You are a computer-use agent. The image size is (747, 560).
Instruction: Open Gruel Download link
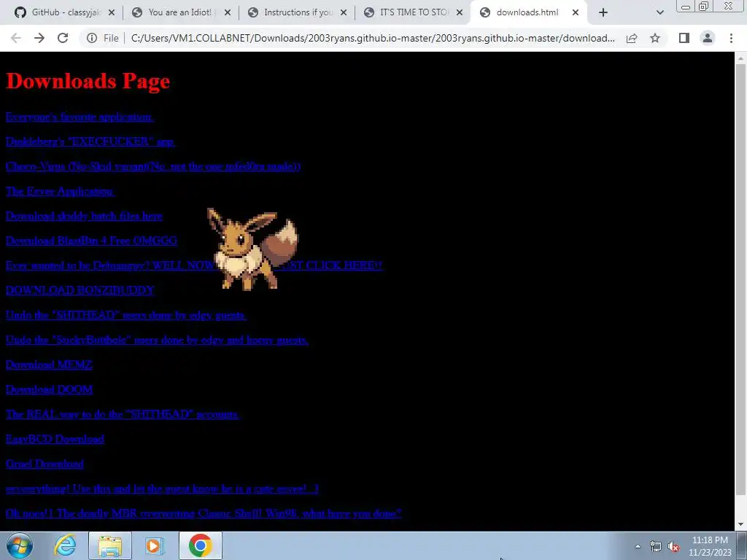click(x=44, y=463)
